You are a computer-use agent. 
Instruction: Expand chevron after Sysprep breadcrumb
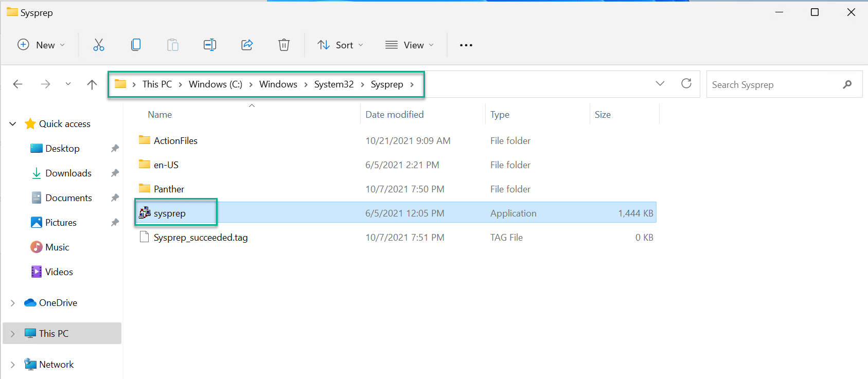coord(412,85)
